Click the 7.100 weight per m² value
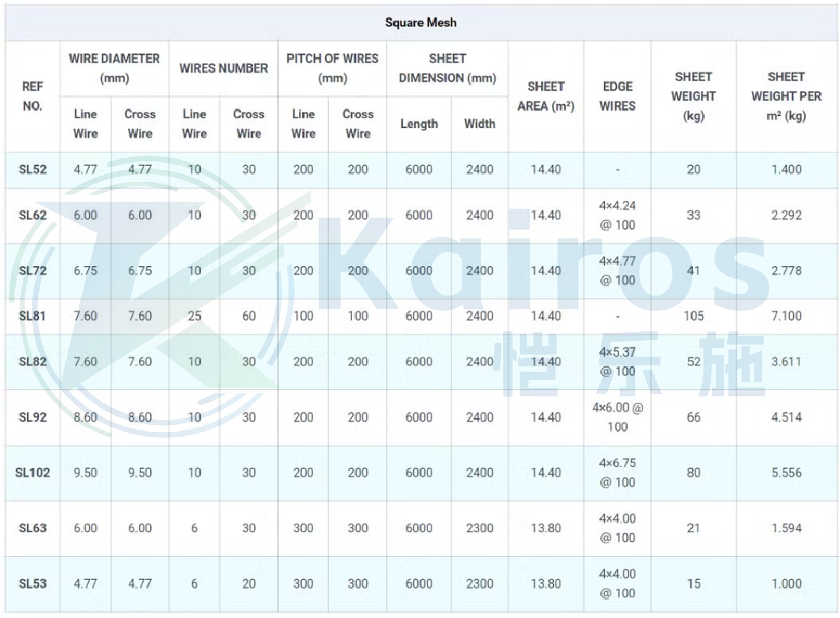This screenshot has width=840, height=618. click(786, 316)
